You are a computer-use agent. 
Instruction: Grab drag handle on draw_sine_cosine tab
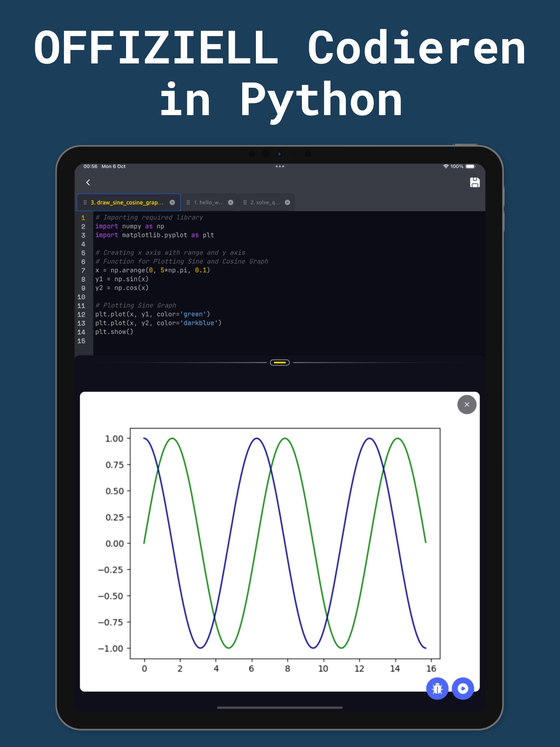click(x=85, y=202)
